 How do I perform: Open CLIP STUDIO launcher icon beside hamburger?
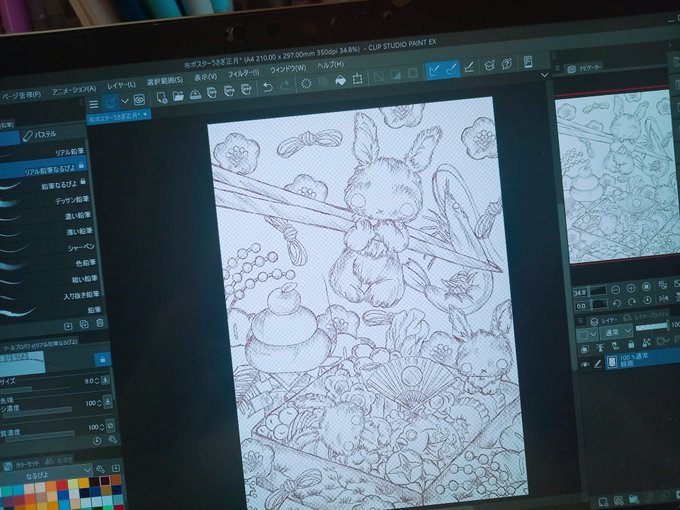(x=139, y=100)
